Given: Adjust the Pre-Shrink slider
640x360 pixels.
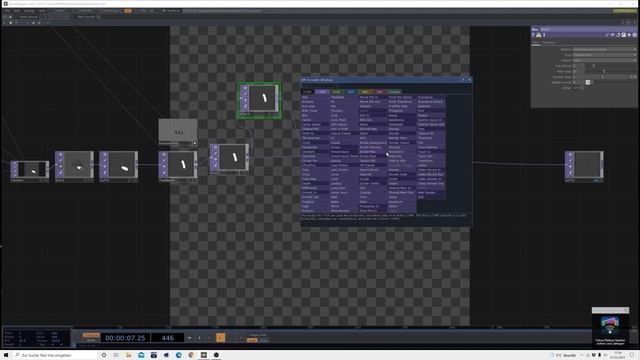Looking at the screenshot, I should pyautogui.click(x=611, y=66).
